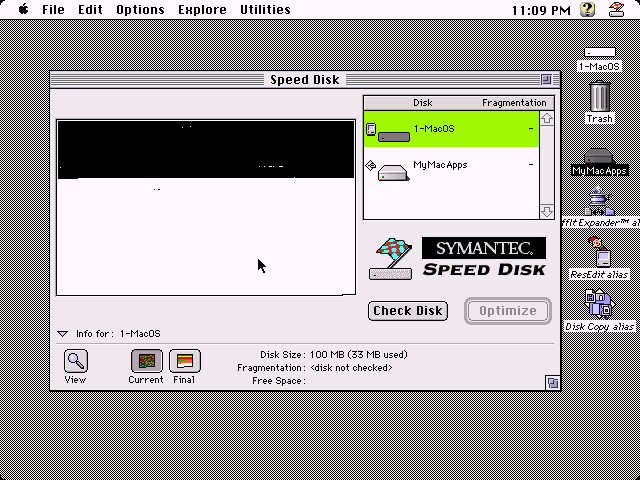Click the 1-MacOS hard drive icon in list
This screenshot has width=640, height=480.
pos(394,136)
